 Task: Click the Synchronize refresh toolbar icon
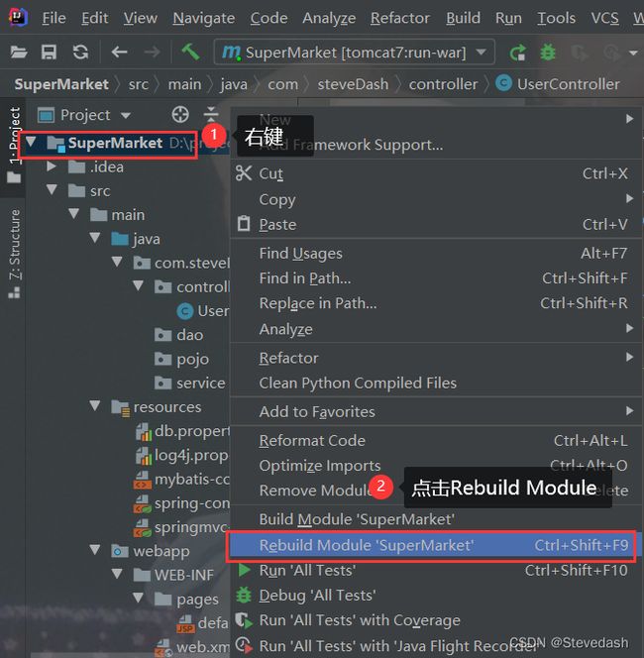pos(80,53)
